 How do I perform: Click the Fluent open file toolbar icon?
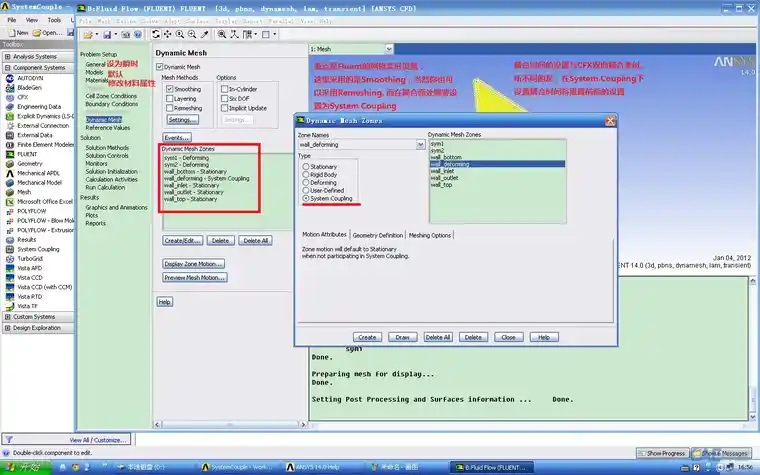[x=88, y=34]
